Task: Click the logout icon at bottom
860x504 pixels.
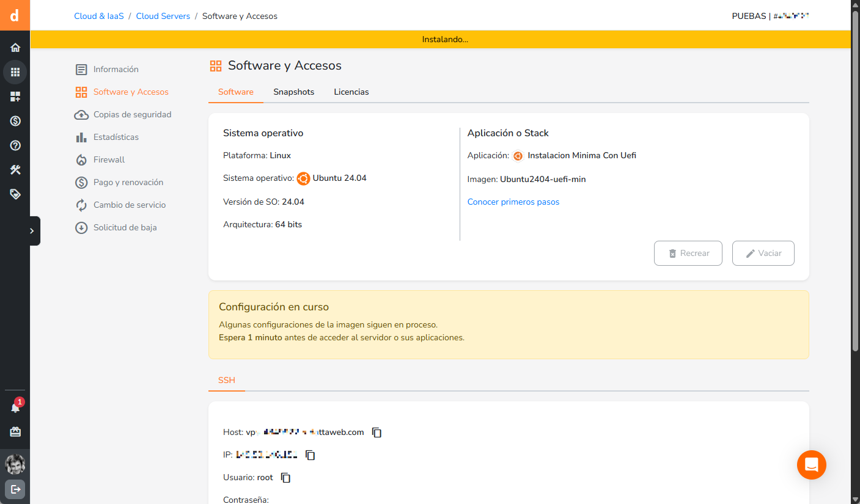Action: click(15, 489)
